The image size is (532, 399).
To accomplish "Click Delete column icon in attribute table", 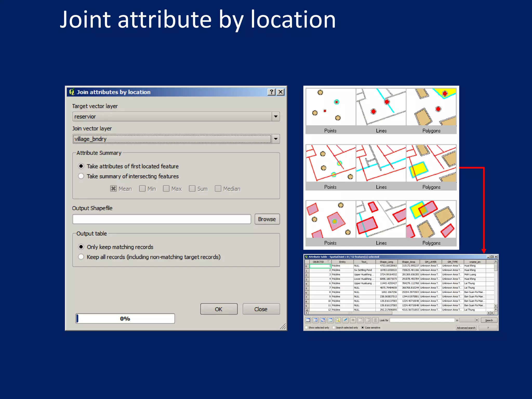I will [x=368, y=320].
